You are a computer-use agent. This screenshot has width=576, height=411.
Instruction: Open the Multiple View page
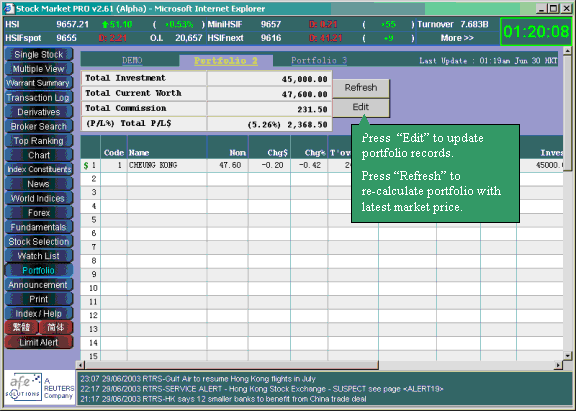pos(39,69)
